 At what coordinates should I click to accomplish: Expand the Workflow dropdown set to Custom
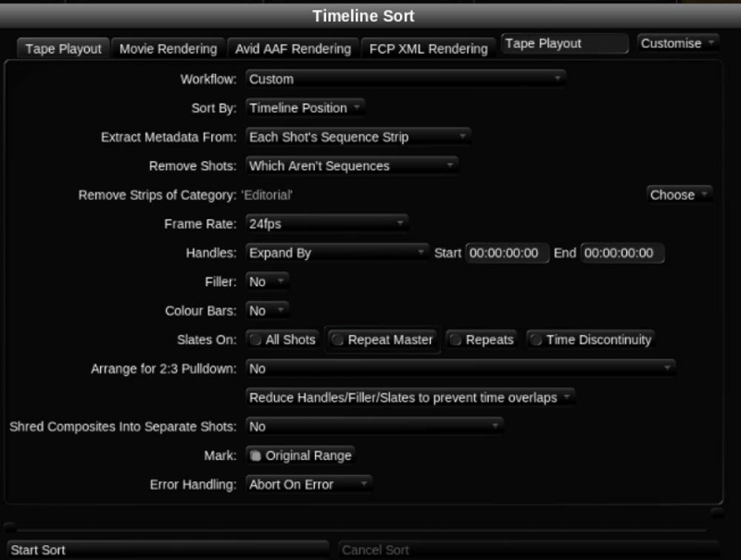[x=405, y=79]
